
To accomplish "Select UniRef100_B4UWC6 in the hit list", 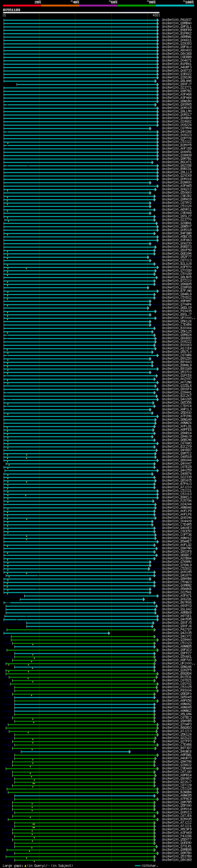I will [x=177, y=751].
